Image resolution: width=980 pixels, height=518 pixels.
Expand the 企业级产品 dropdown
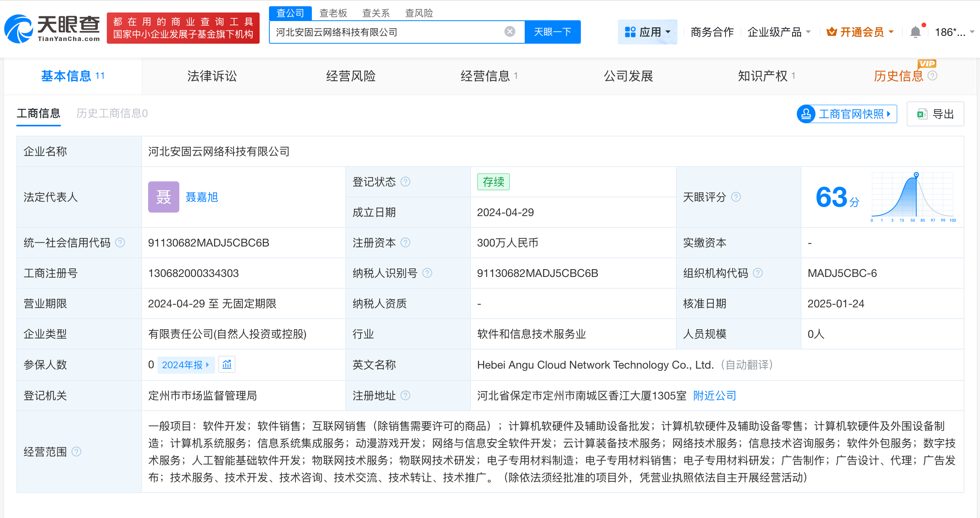tap(779, 32)
